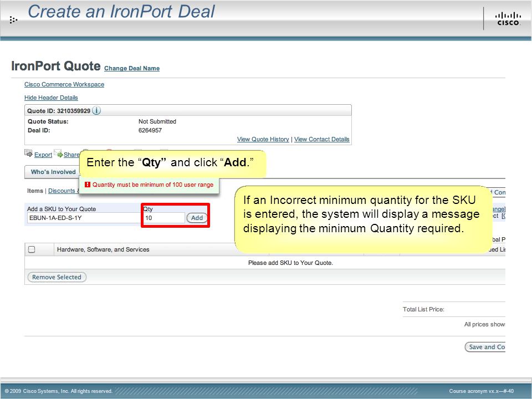Click the Add button next to Qty
The image size is (532, 399).
[197, 218]
